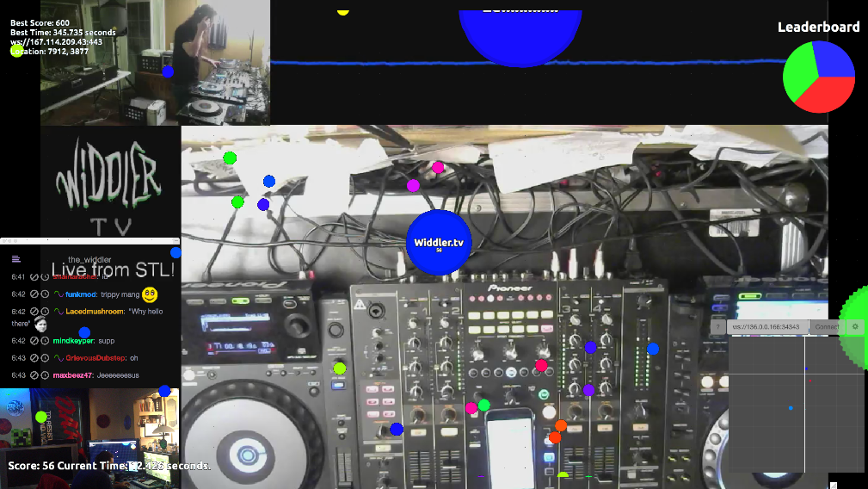Click the bottom-left room webcam feed
Screen dimensions: 868x489
(x=89, y=438)
